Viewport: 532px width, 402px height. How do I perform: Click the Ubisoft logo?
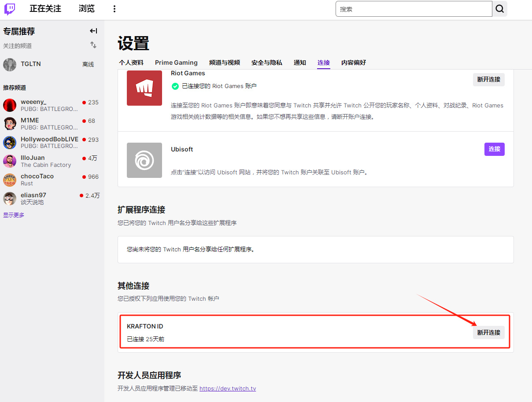(144, 160)
